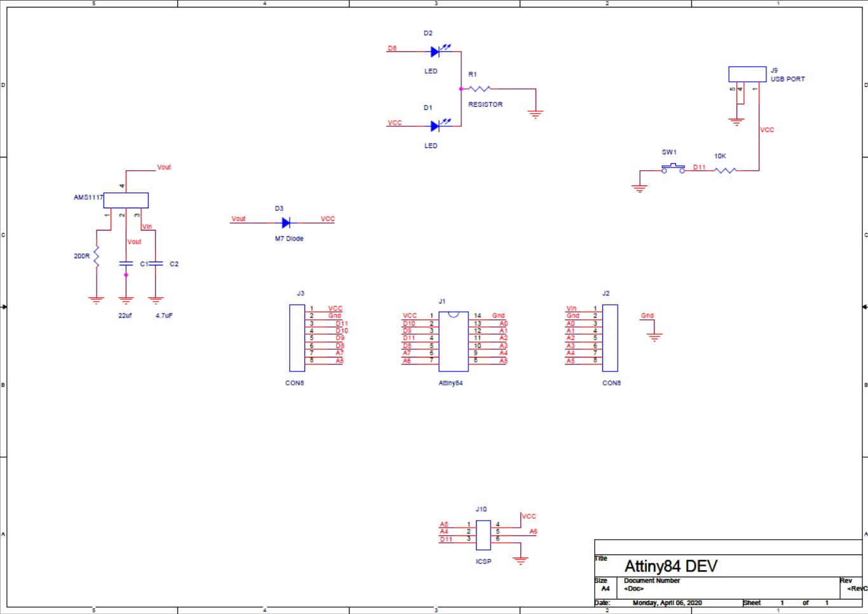Click the 'USB PORT' label
This screenshot has height=614, width=868.
pos(788,79)
